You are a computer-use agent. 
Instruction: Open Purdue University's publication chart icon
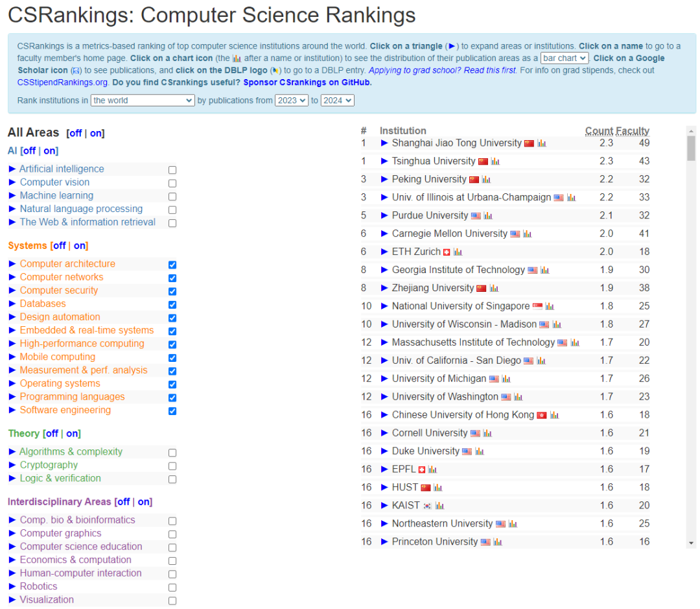pyautogui.click(x=488, y=216)
